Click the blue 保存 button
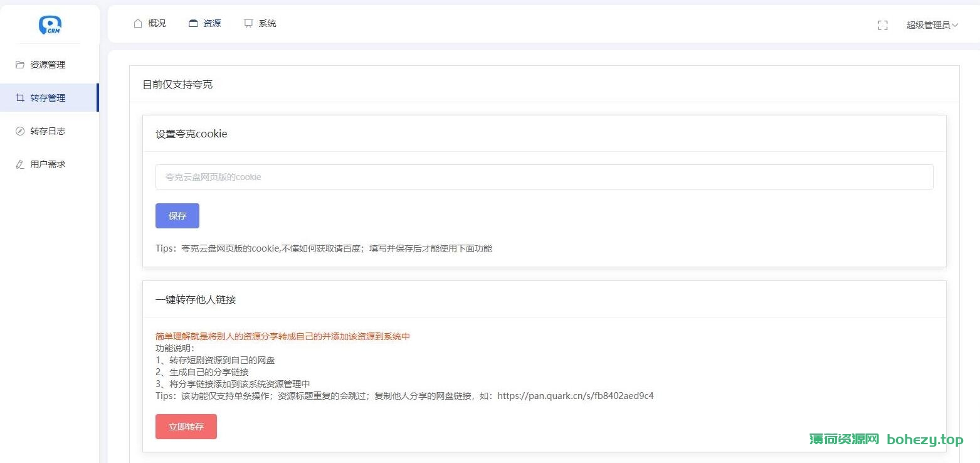Viewport: 980px width, 463px height. click(x=177, y=216)
